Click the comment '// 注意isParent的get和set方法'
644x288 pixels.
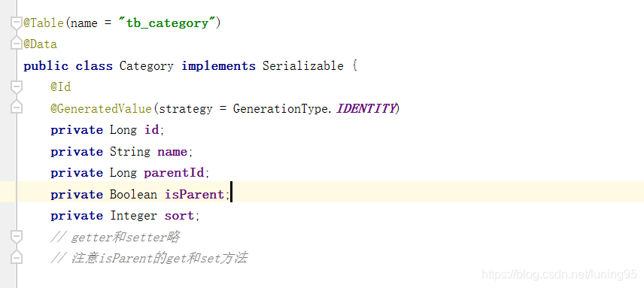tap(149, 259)
